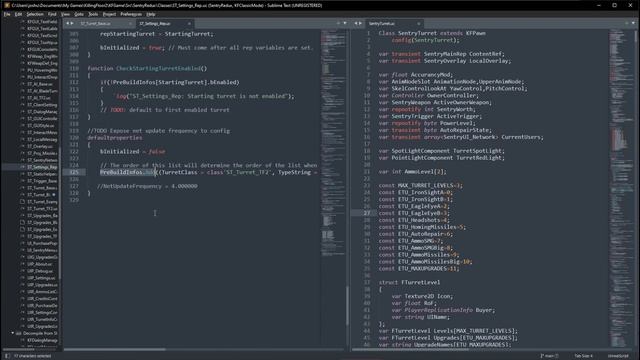This screenshot has width=640, height=360.
Task: Open ST_AI_TF2.uc from sidebar
Action: click(39, 98)
